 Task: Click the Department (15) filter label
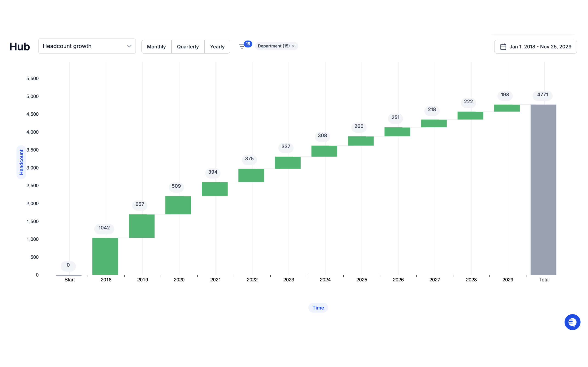(x=273, y=46)
